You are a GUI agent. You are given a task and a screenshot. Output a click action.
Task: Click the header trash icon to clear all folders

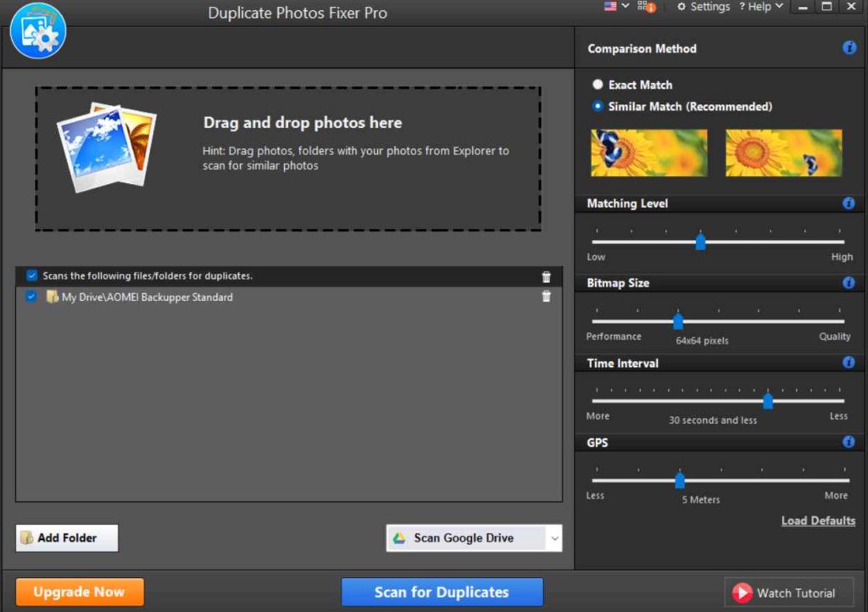pos(546,276)
